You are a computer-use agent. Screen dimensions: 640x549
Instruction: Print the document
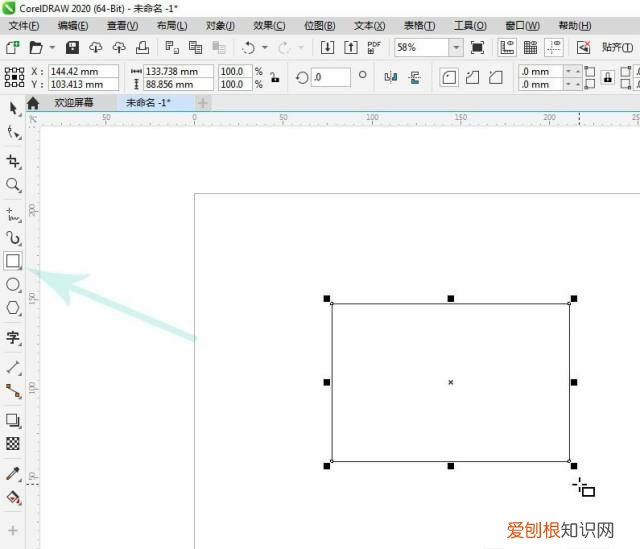coord(142,47)
